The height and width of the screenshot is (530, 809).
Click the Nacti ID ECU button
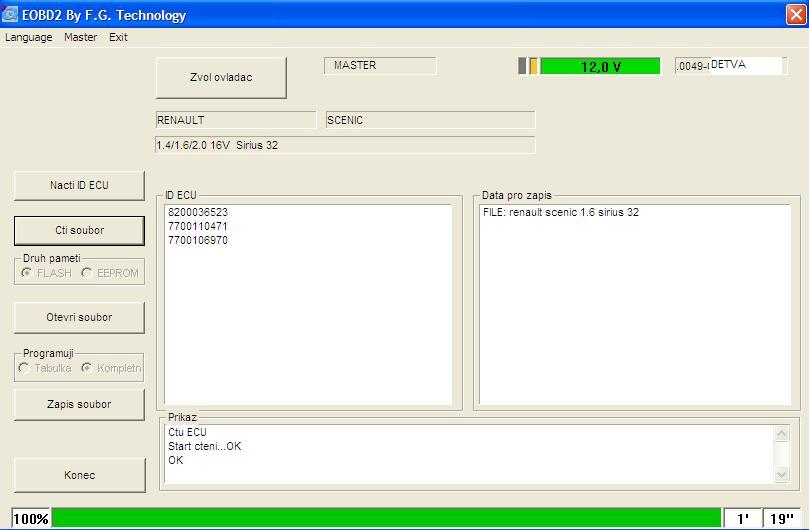coord(79,185)
